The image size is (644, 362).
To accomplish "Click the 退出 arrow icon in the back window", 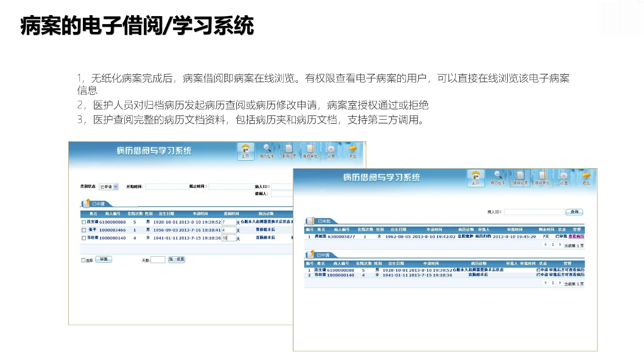I will pos(353,151).
